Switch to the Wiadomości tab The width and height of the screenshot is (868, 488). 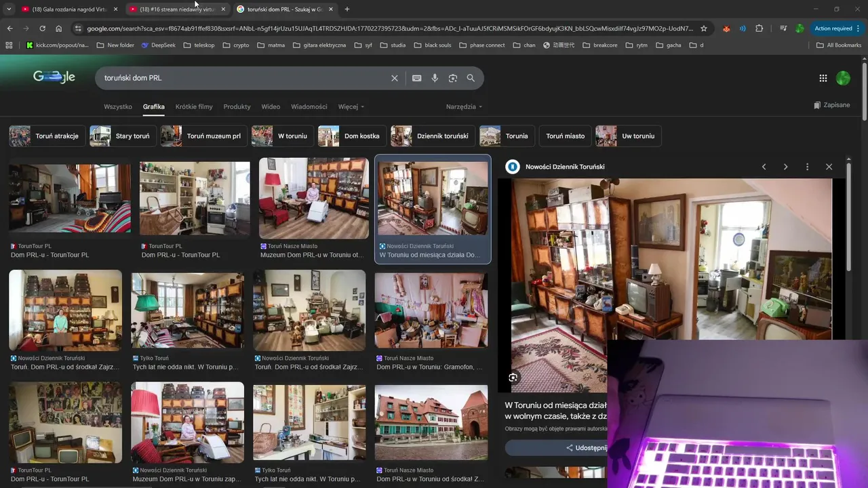[x=309, y=106]
